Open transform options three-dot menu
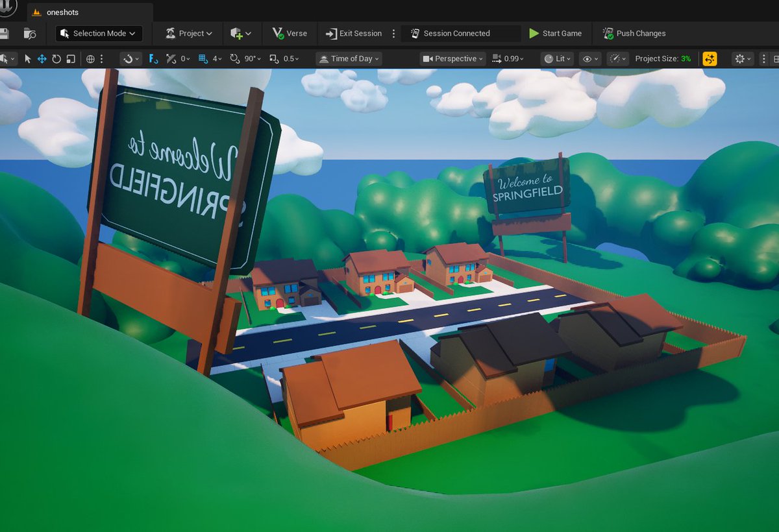Screen dimensions: 779x532 (x=102, y=58)
